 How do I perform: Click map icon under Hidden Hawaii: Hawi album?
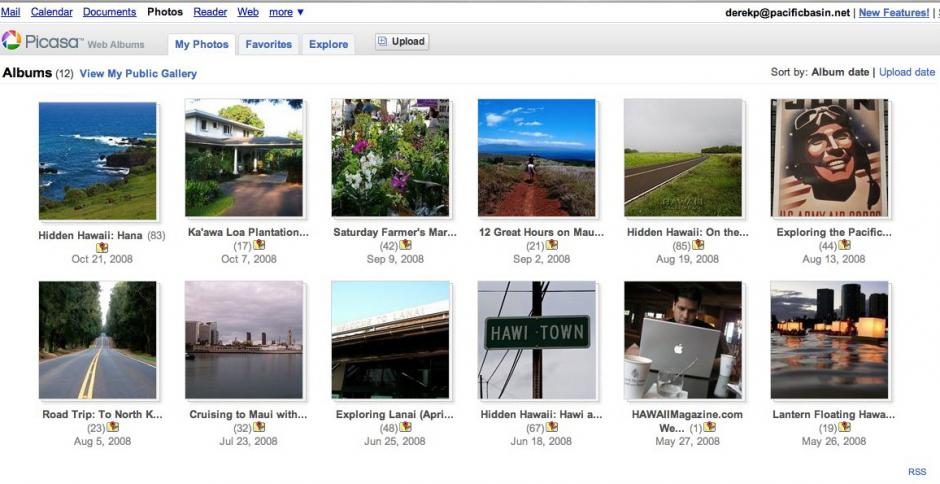click(x=552, y=427)
